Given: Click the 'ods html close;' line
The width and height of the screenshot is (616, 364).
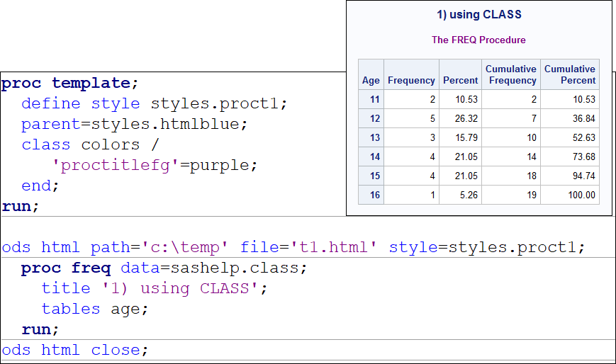Looking at the screenshot, I should point(75,351).
